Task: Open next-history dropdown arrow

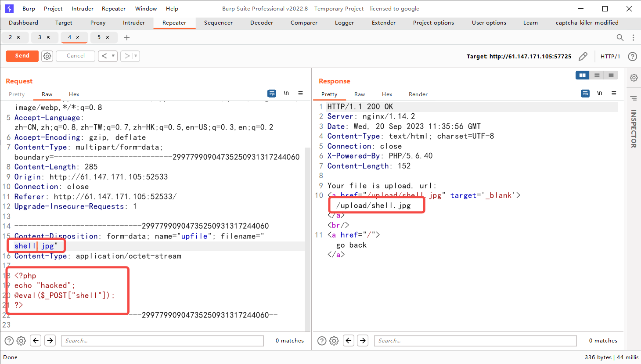Action: coord(136,56)
